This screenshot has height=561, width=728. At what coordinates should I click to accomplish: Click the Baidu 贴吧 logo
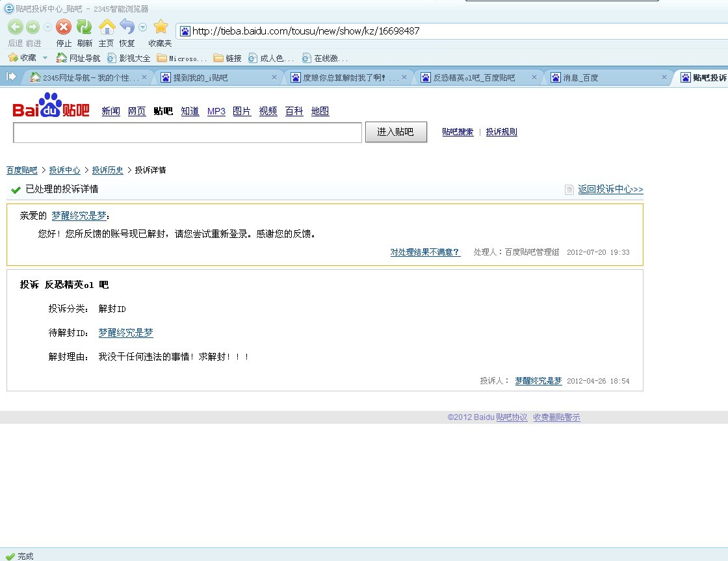[x=51, y=105]
